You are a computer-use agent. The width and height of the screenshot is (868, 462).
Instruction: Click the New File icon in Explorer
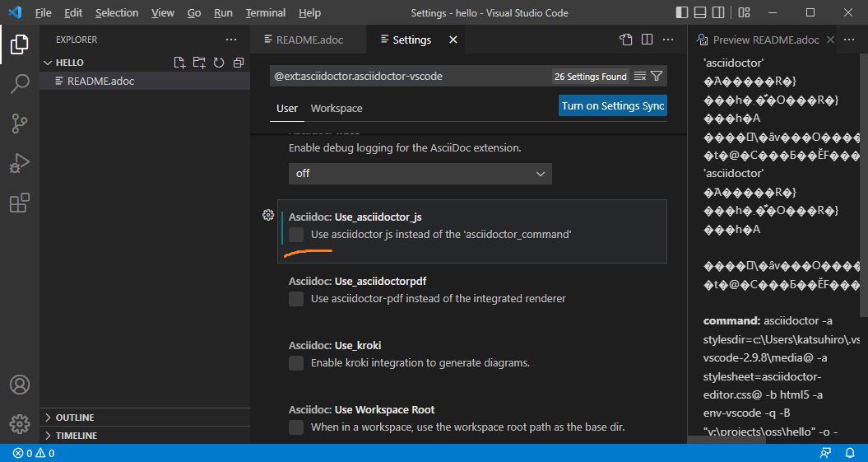coord(179,63)
